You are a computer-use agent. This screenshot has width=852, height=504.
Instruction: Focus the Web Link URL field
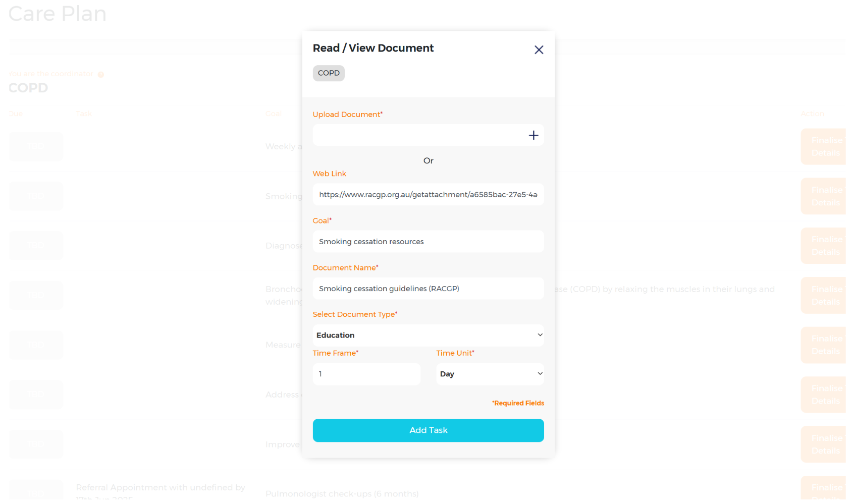pyautogui.click(x=428, y=194)
